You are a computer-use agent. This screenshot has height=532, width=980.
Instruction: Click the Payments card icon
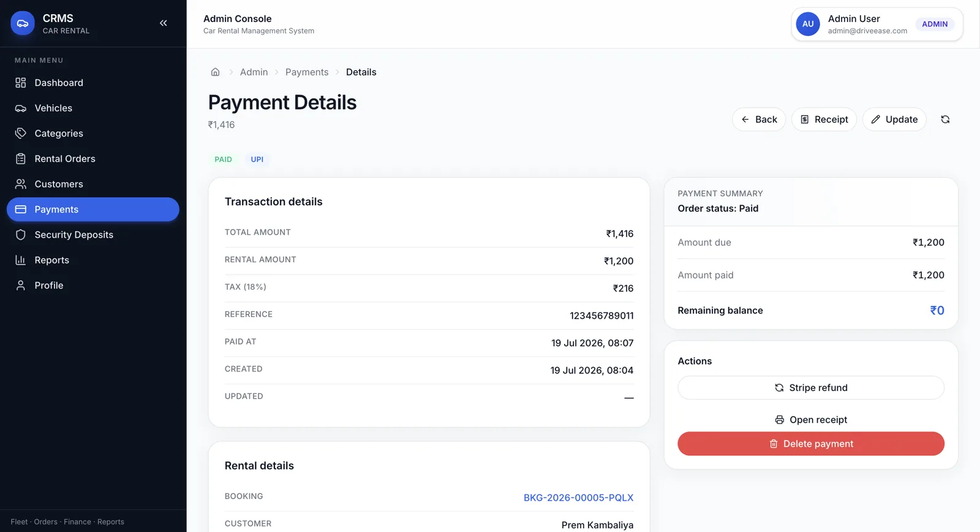[21, 209]
